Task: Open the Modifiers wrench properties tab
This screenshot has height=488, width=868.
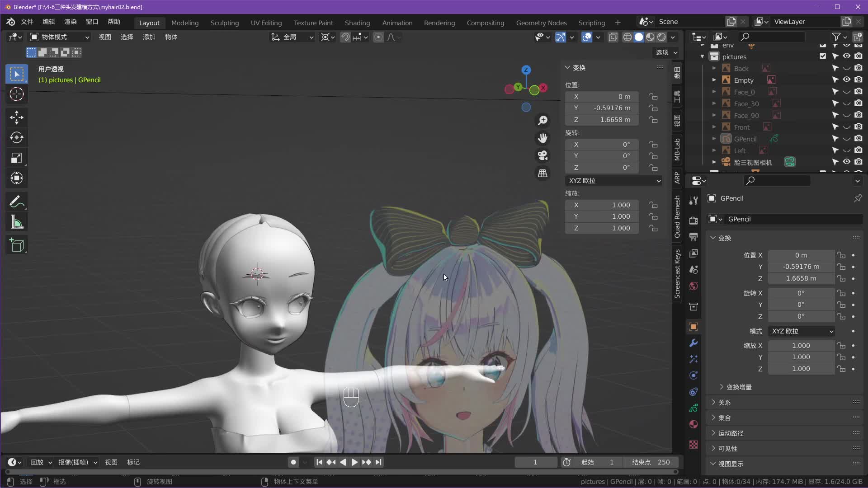Action: click(x=693, y=343)
